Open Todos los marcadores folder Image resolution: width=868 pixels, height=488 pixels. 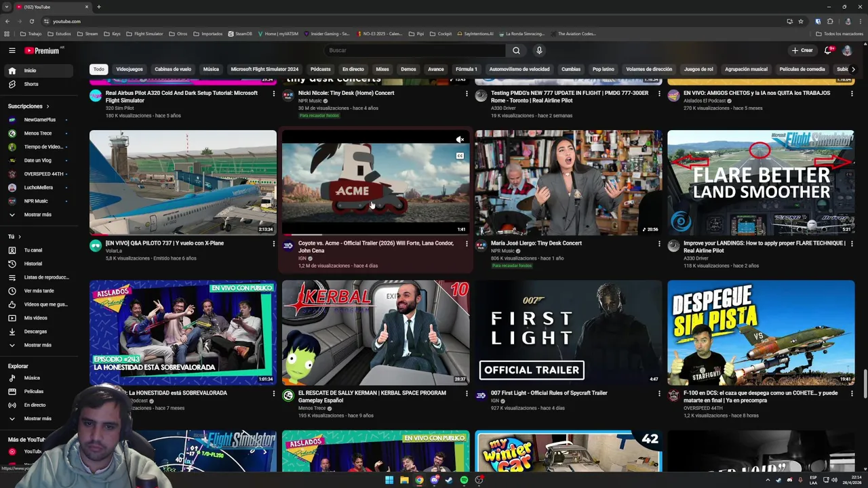(840, 34)
